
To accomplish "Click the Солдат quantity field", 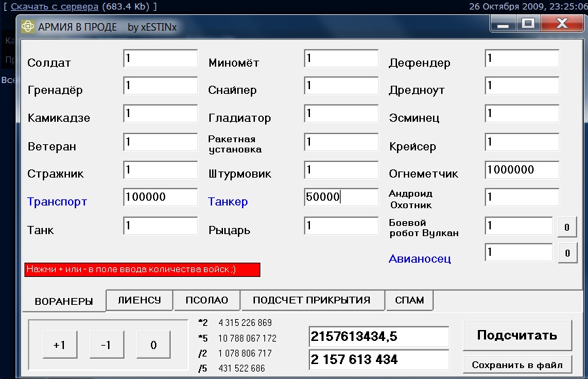I will [160, 59].
